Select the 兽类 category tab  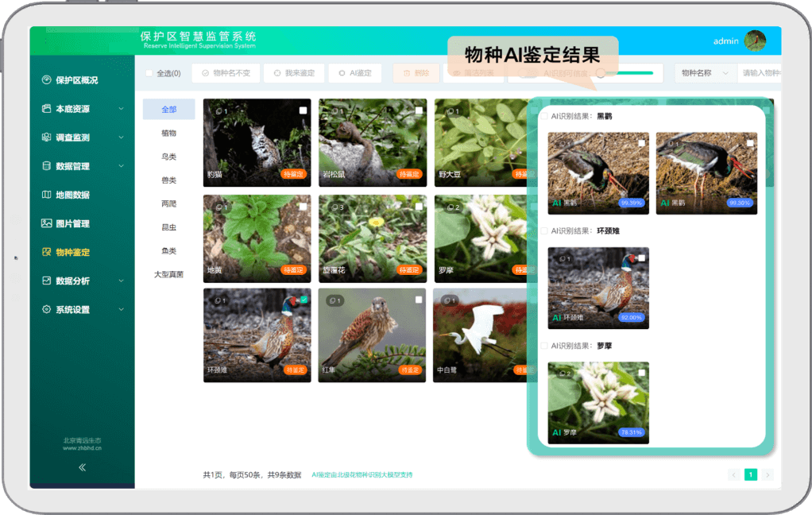tap(168, 180)
